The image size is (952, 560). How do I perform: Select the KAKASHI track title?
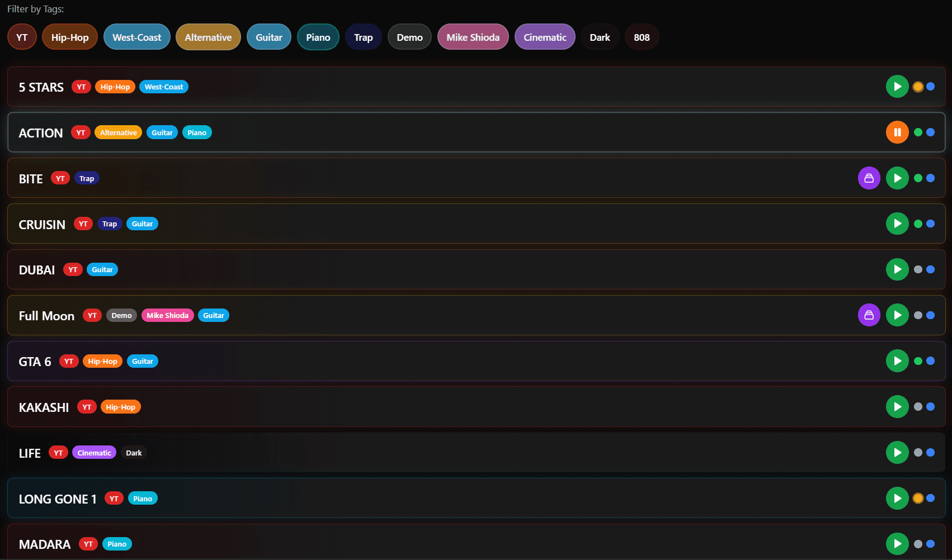pos(44,407)
